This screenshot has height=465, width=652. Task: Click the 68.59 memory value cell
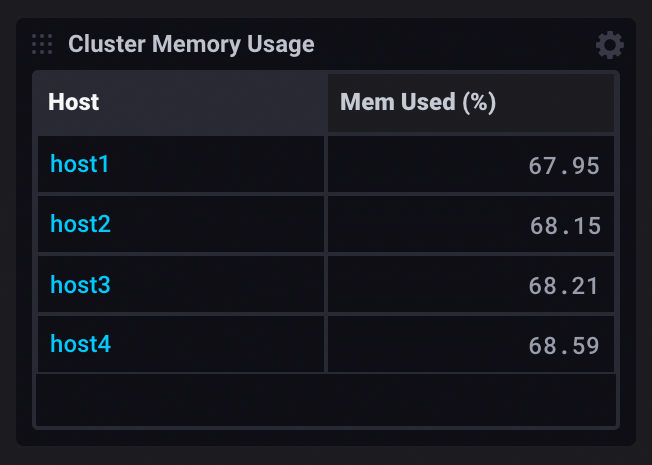564,347
